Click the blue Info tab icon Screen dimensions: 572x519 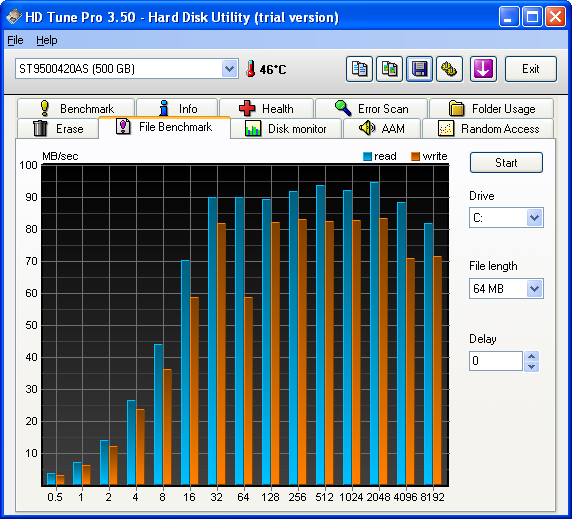coord(164,108)
